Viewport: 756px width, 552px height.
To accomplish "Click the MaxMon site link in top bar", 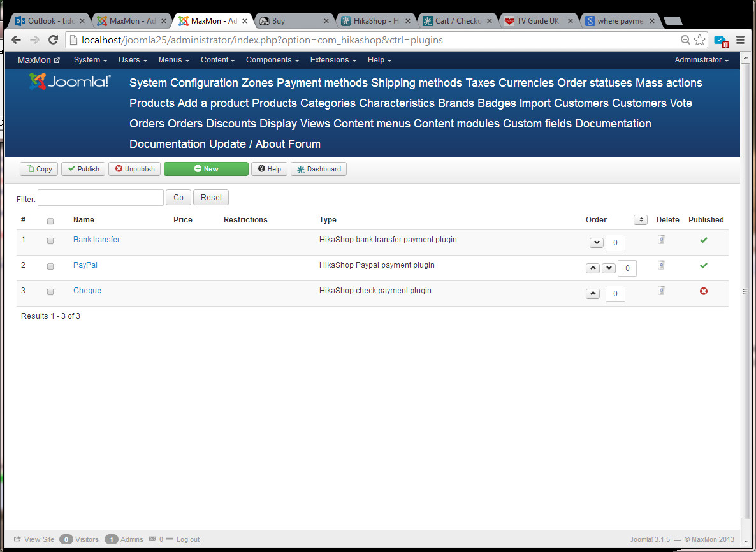I will [x=39, y=61].
